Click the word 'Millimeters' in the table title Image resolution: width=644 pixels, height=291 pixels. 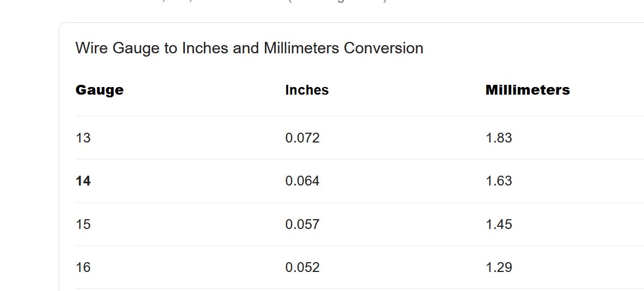click(301, 48)
